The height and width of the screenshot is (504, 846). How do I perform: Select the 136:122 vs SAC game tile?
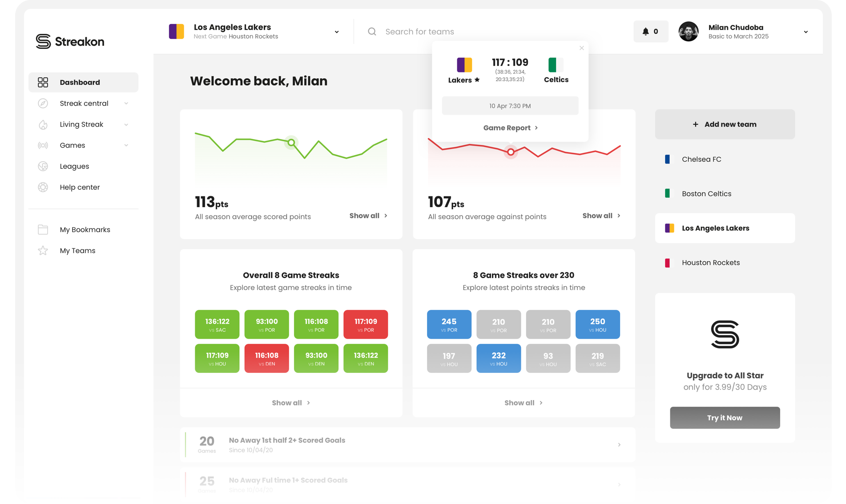217,324
